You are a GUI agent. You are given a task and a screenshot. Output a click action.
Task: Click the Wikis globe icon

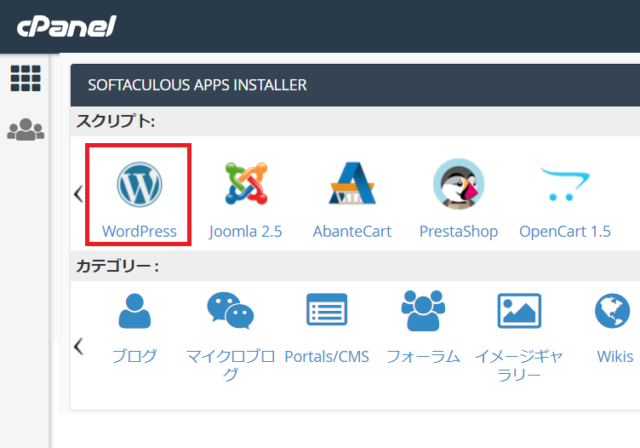[612, 310]
